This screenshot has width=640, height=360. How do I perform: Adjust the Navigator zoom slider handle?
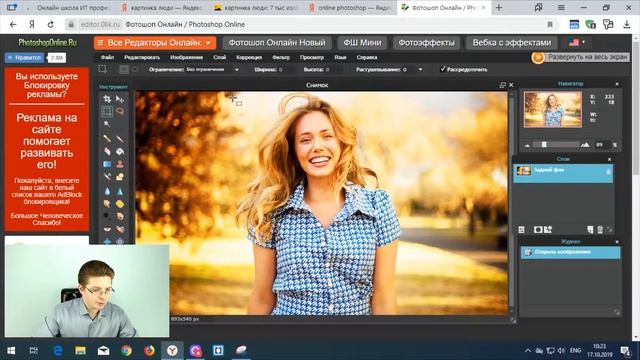tap(544, 144)
